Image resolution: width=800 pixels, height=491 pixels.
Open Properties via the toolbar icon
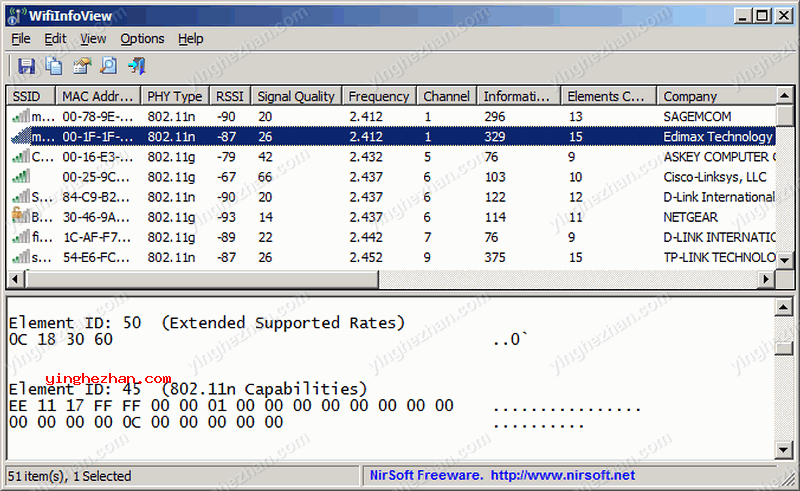[x=81, y=66]
